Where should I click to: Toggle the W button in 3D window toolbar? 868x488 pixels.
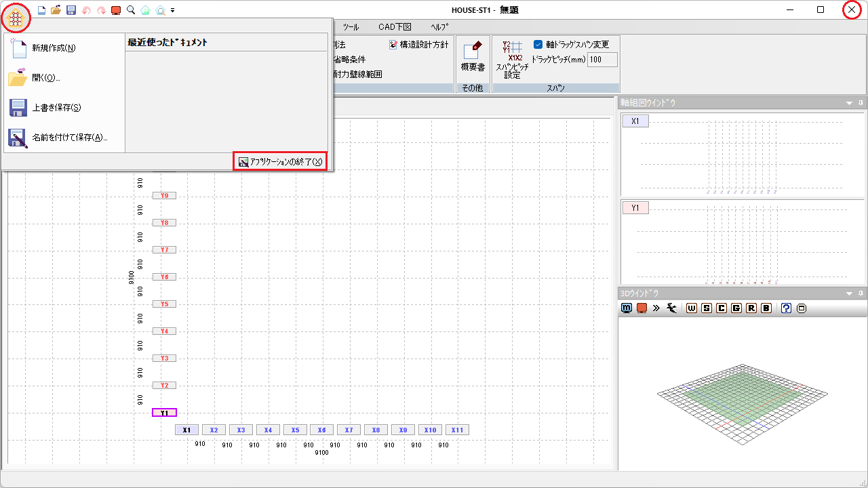pos(692,308)
